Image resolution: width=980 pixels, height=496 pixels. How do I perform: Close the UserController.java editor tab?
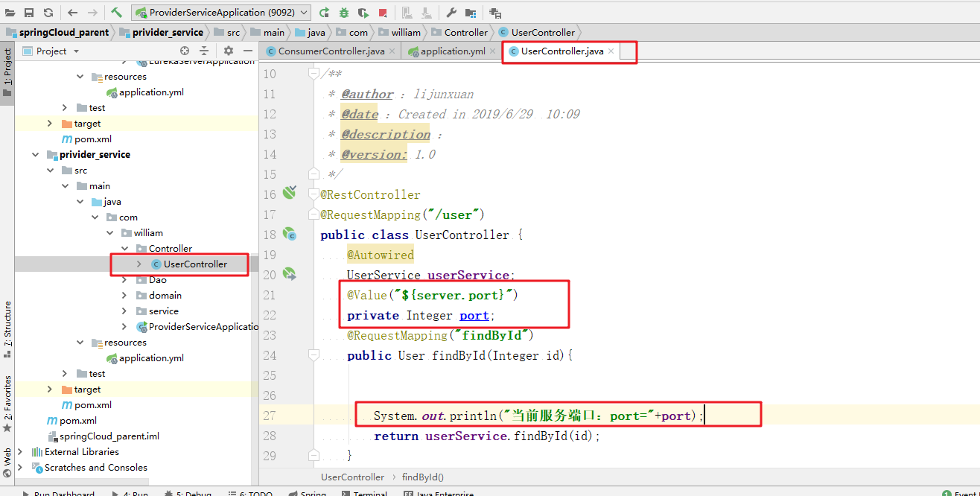pyautogui.click(x=611, y=51)
